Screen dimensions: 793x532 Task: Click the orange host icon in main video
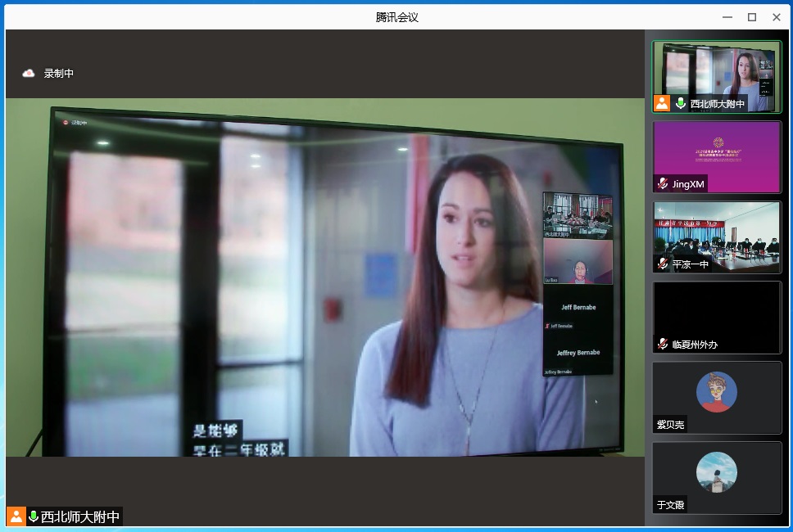pos(16,516)
